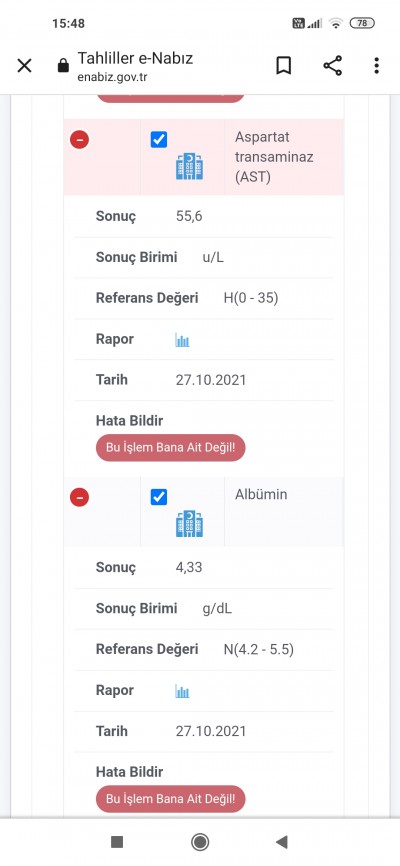Click the hospital icon in AST row
This screenshot has height=866, width=400.
click(190, 166)
